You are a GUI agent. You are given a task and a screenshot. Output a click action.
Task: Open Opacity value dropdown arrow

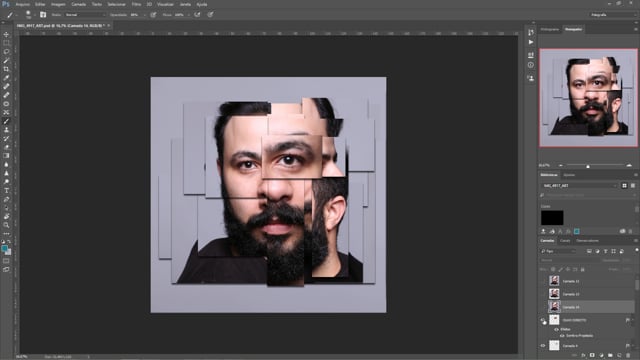pos(144,15)
